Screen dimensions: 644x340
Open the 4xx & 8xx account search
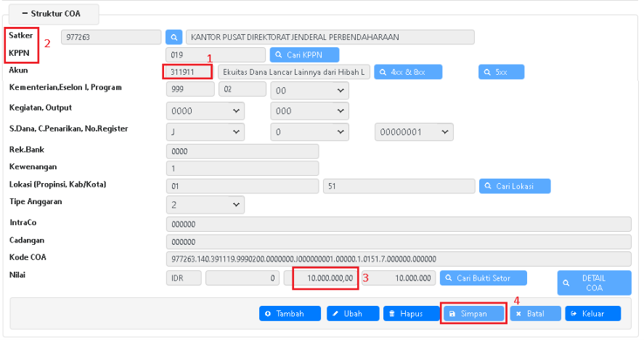click(x=407, y=72)
